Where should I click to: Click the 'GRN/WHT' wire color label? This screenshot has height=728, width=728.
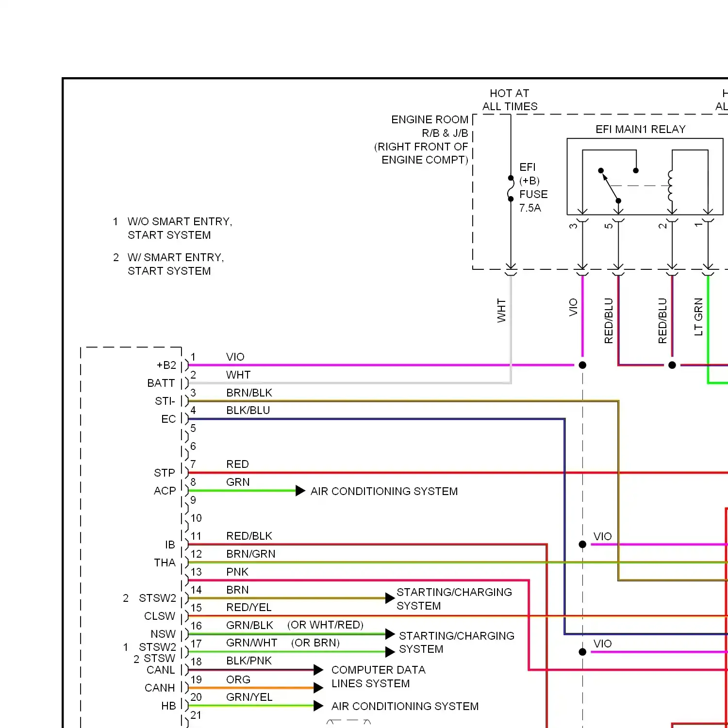pyautogui.click(x=251, y=643)
